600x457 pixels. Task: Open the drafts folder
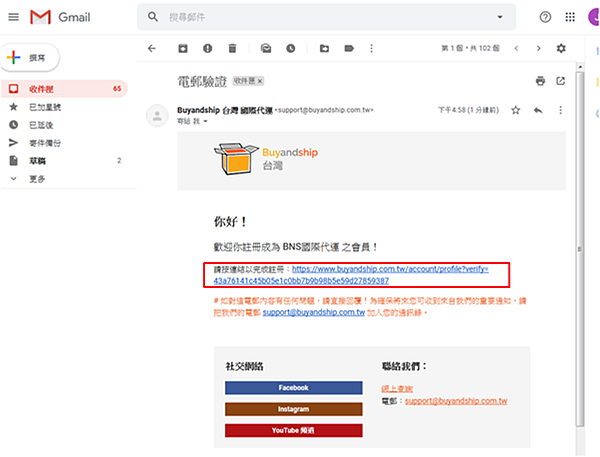click(x=38, y=161)
